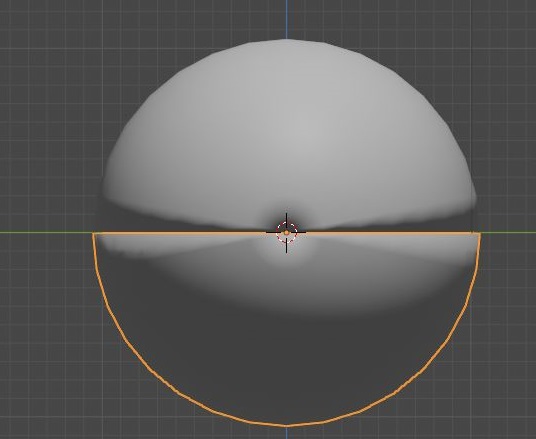Click the 3D cursor crosshair at center
The height and width of the screenshot is (439, 536).
coord(286,232)
